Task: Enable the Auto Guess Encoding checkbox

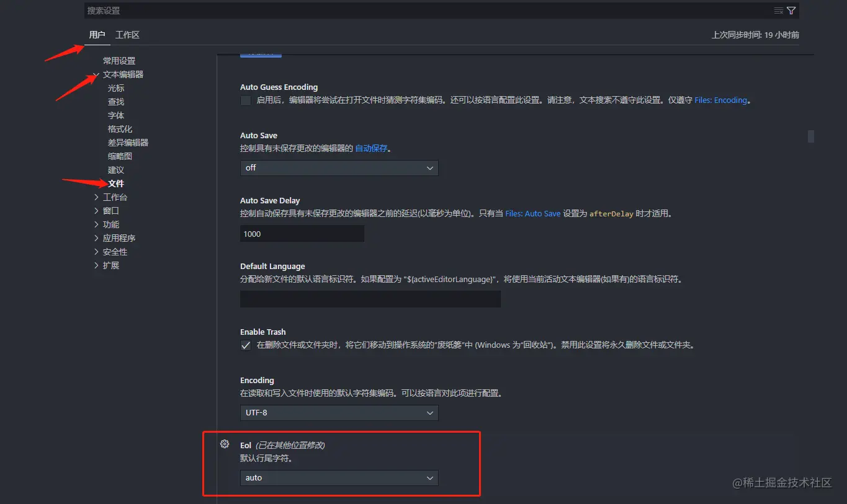Action: pos(246,100)
